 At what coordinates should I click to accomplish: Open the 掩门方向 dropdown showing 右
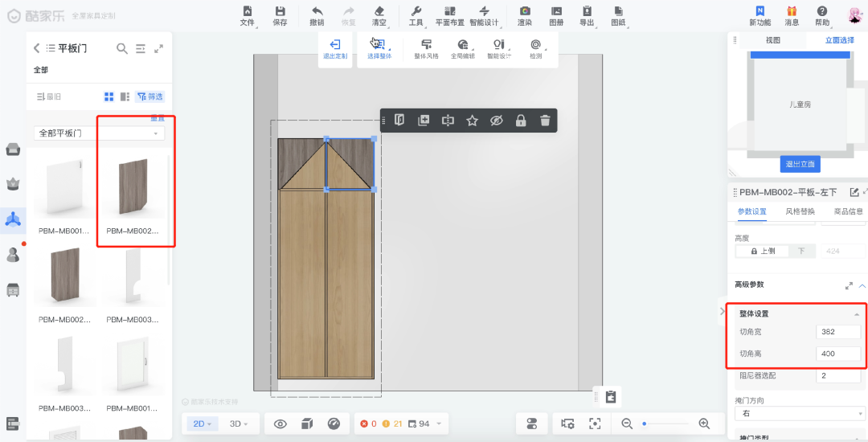coord(800,413)
